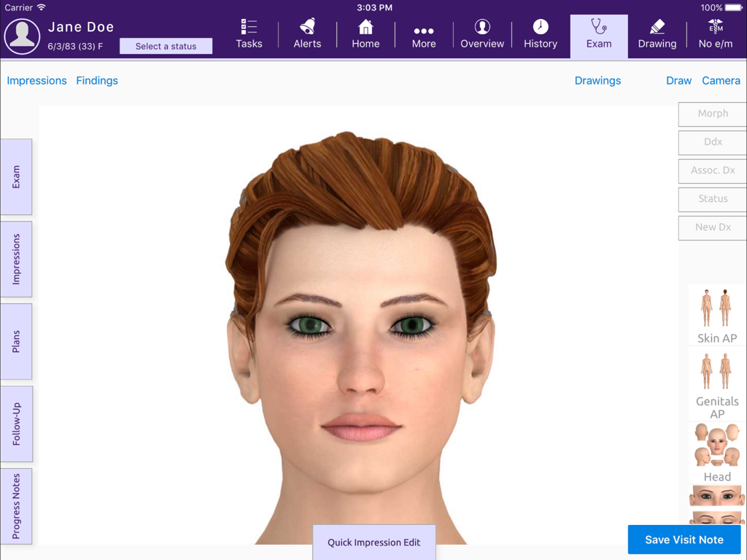View the patient Overview

pyautogui.click(x=481, y=33)
